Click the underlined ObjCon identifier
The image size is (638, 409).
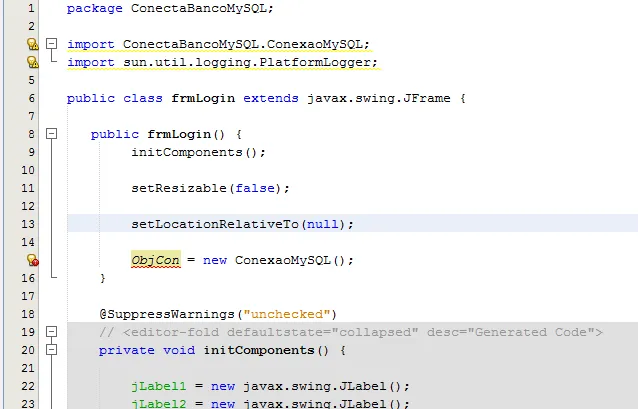[x=155, y=260]
